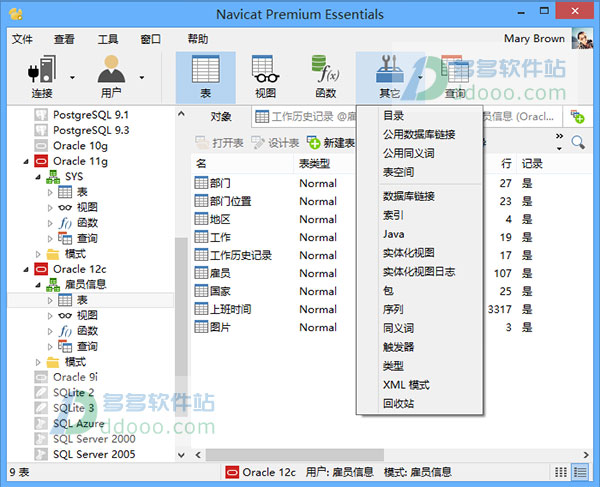The image size is (600, 487).
Task: Click the PostgreSQL 9.1 connection icon
Action: 41,115
